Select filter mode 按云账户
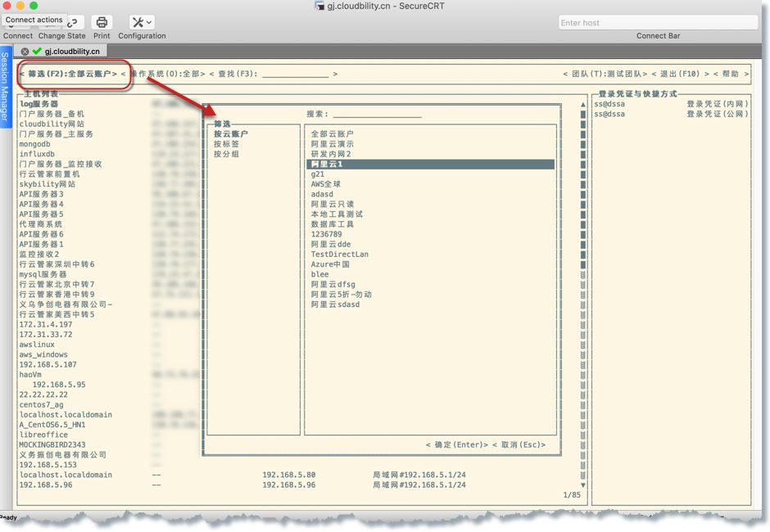Viewport: 770px width, 532px height. pyautogui.click(x=230, y=134)
